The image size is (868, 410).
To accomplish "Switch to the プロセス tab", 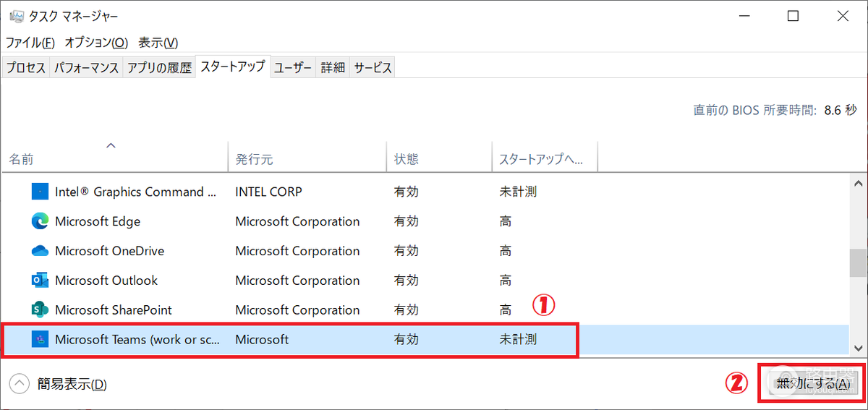I will click(x=26, y=67).
